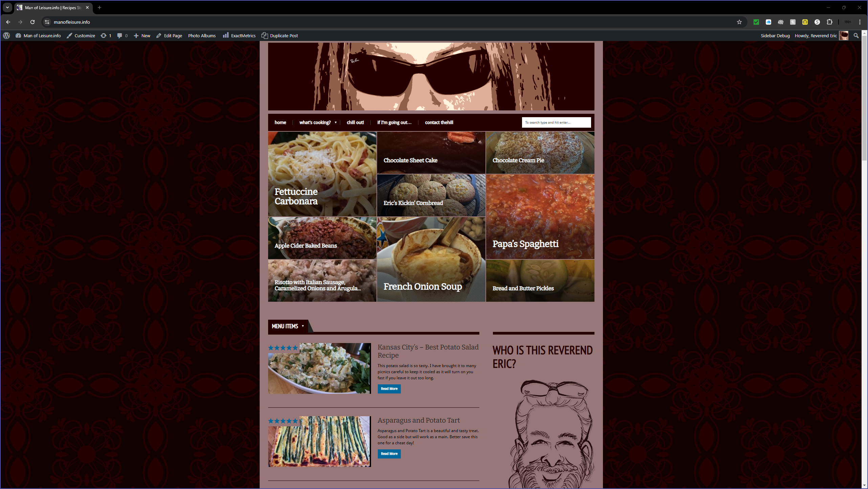Open the chill out! menu item
This screenshot has height=489, width=868.
click(x=355, y=123)
